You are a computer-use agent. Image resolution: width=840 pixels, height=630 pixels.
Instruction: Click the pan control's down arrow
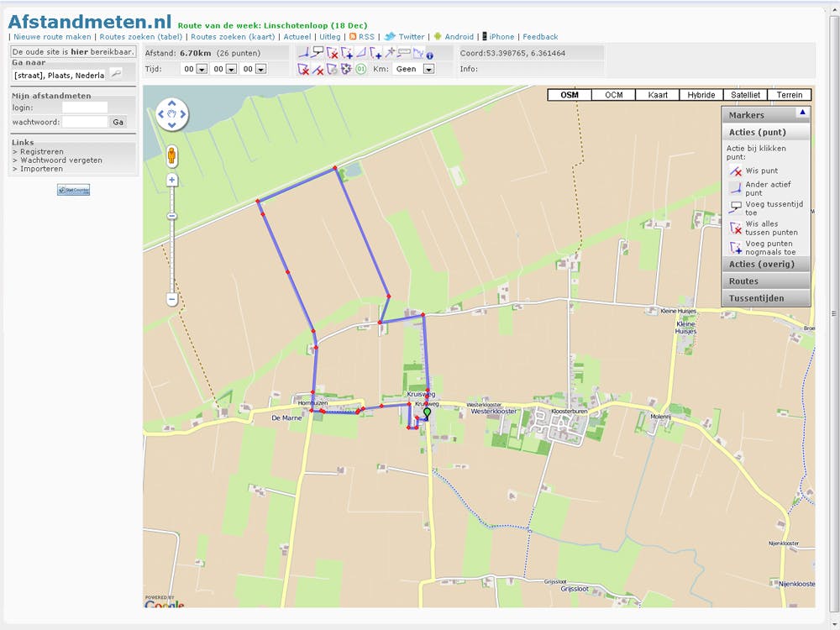point(172,125)
